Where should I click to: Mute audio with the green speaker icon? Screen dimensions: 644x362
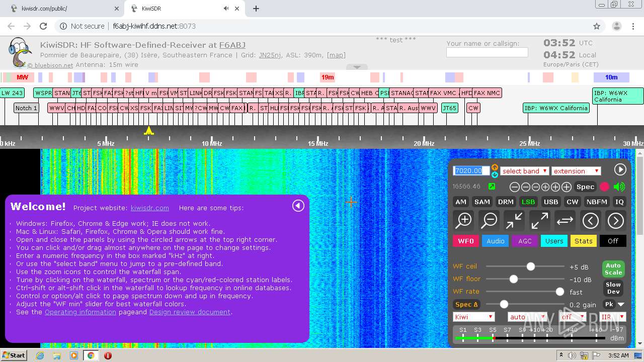pos(619,187)
